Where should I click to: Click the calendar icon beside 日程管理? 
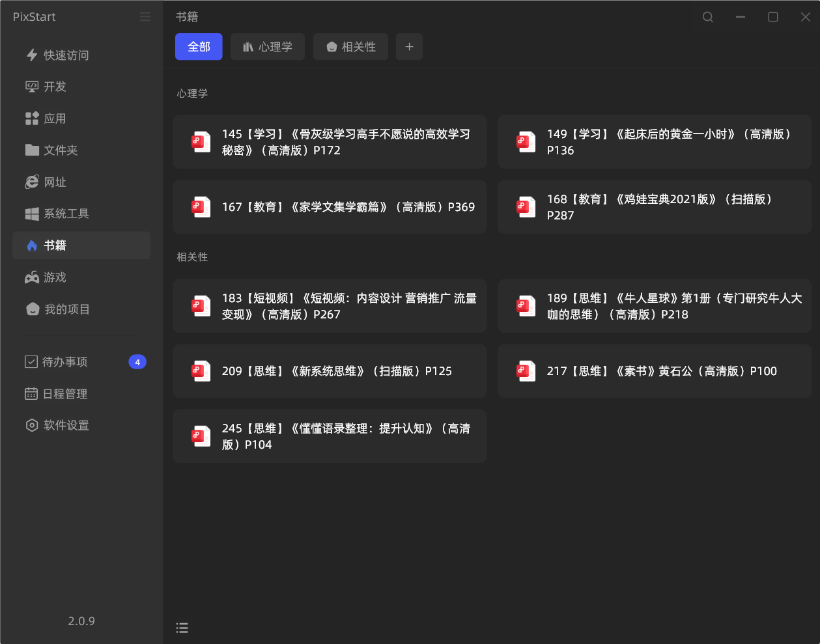[31, 393]
